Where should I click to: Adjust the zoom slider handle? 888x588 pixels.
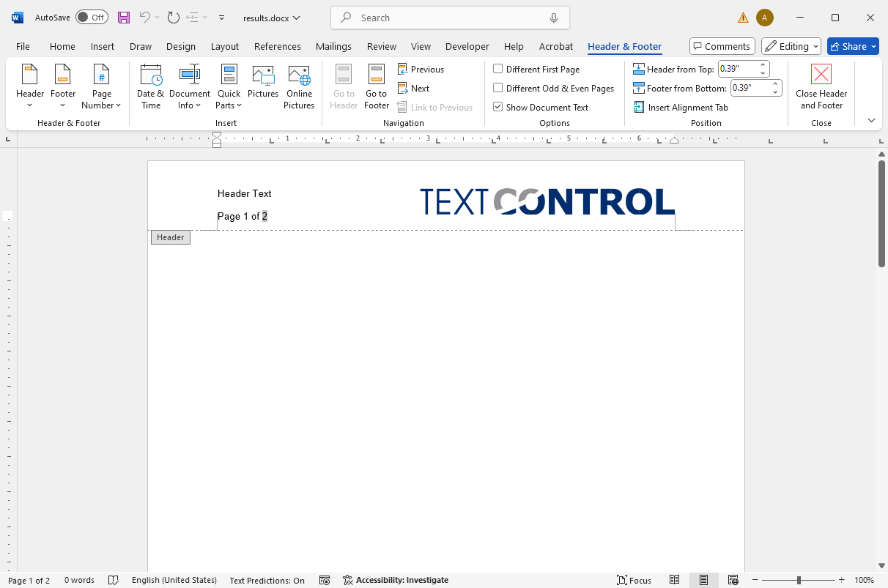coord(799,580)
